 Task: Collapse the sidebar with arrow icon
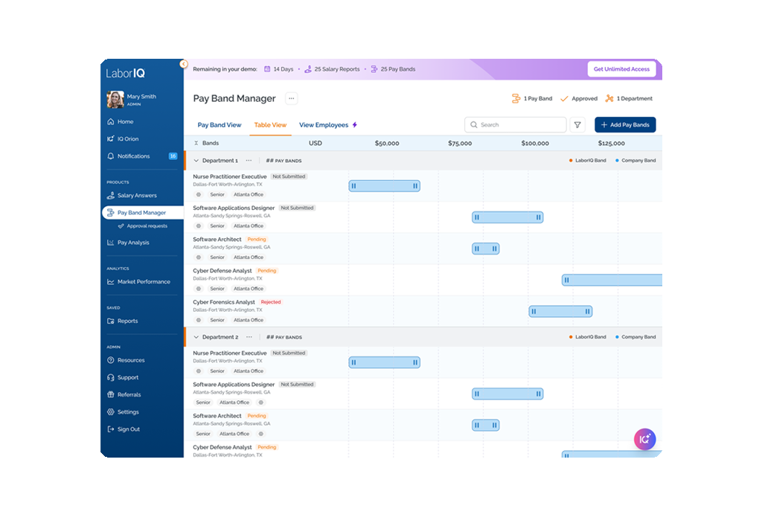tap(184, 64)
